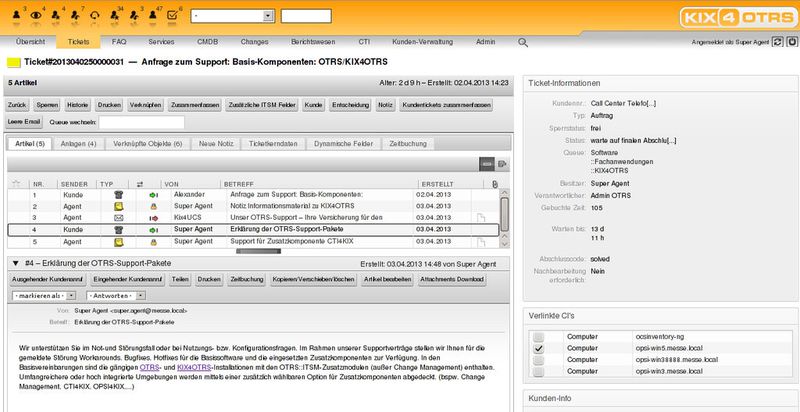Click the Ausgehender Kundenanruf button
This screenshot has width=800, height=412.
pos(48,280)
